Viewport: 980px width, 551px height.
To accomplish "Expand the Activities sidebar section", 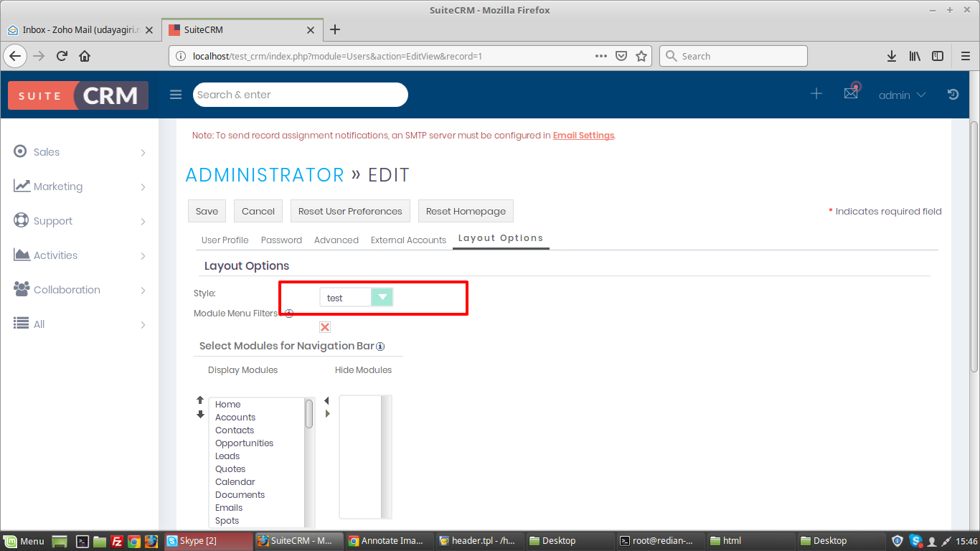I will (x=80, y=255).
